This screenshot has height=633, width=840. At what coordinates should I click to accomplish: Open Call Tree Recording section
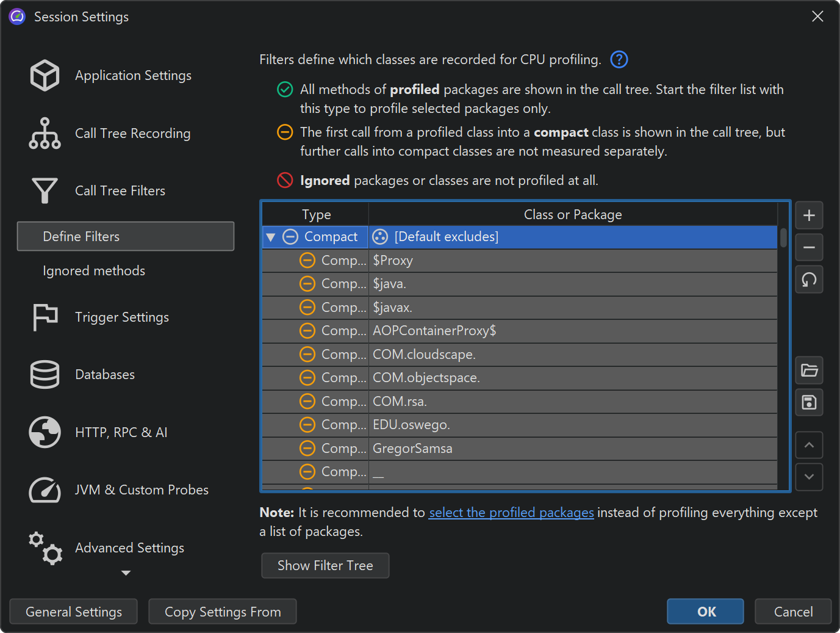click(132, 134)
